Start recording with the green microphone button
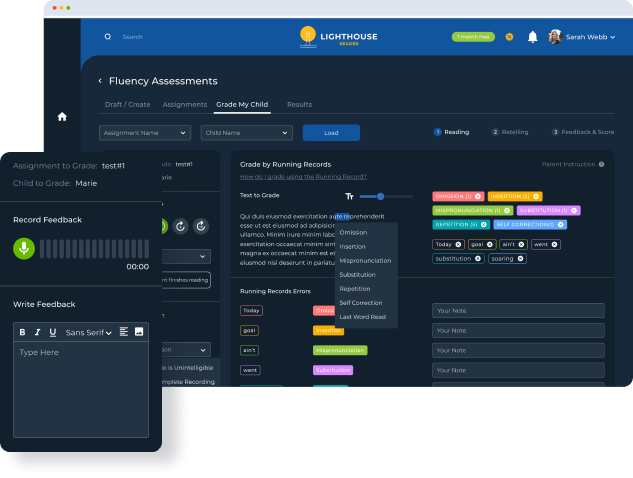This screenshot has width=633, height=478. point(22,247)
